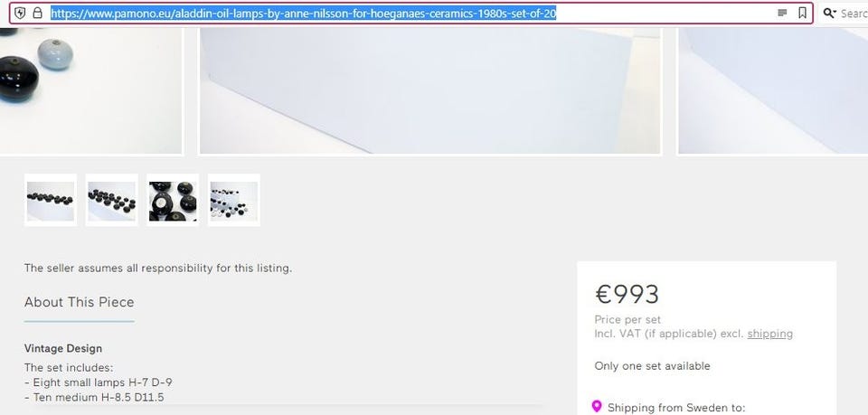The width and height of the screenshot is (868, 415).
Task: Select the fourth thumbnail with white lamps
Action: 233,201
